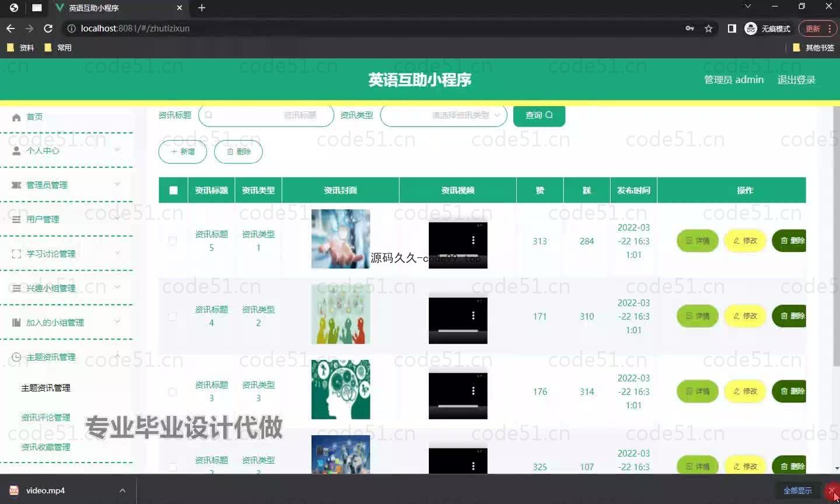This screenshot has width=840, height=504.
Task: Click the clock icon for 主题资讯管理
Action: [x=16, y=357]
